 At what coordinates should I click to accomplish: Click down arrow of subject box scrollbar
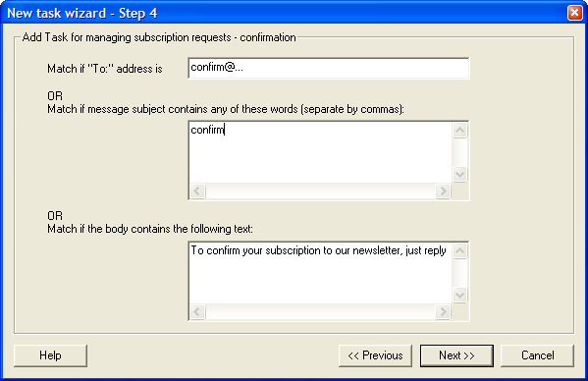click(x=460, y=175)
